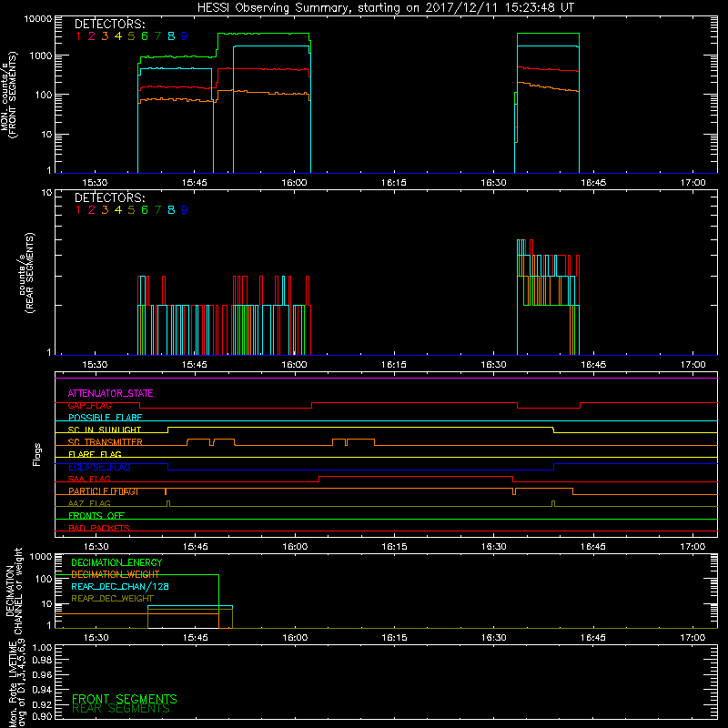728x728 pixels.
Task: Click 17:00 tick under the decimation plot
Action: (693, 638)
